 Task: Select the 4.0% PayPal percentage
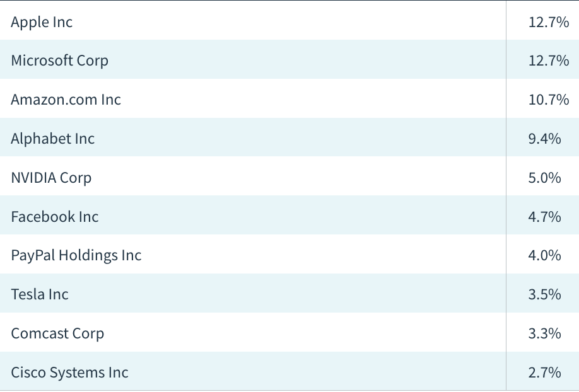(x=545, y=255)
